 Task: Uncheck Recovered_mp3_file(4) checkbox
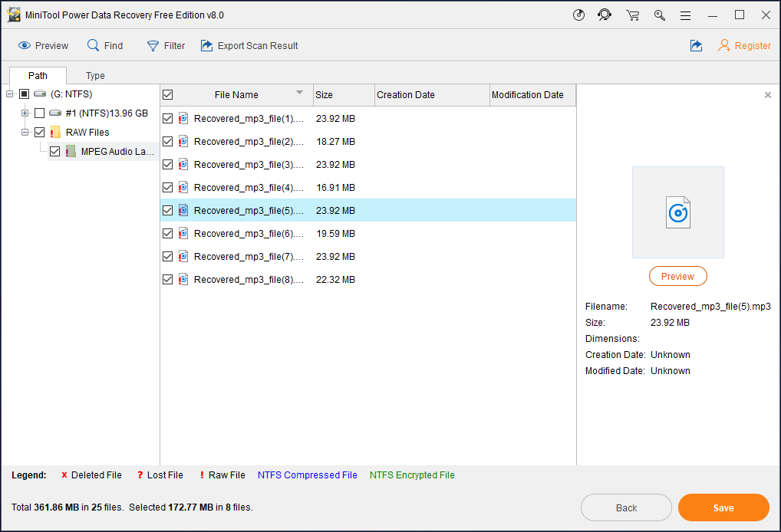(168, 187)
